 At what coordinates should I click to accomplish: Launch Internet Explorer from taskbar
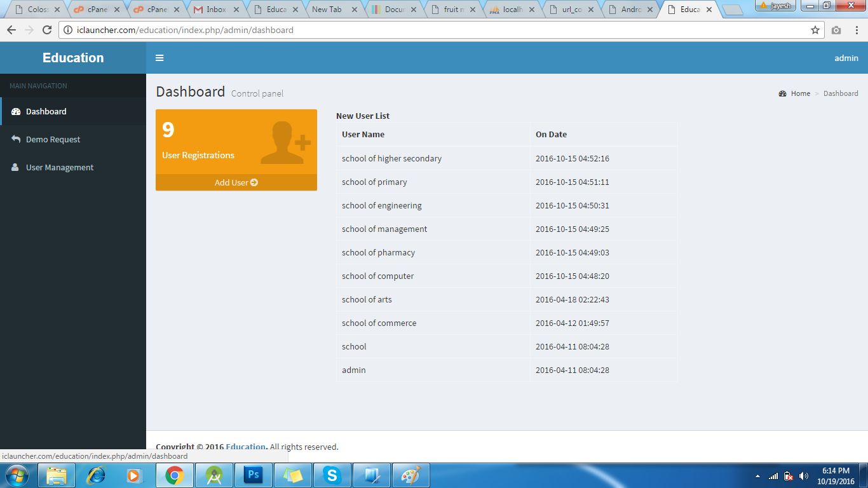point(96,475)
